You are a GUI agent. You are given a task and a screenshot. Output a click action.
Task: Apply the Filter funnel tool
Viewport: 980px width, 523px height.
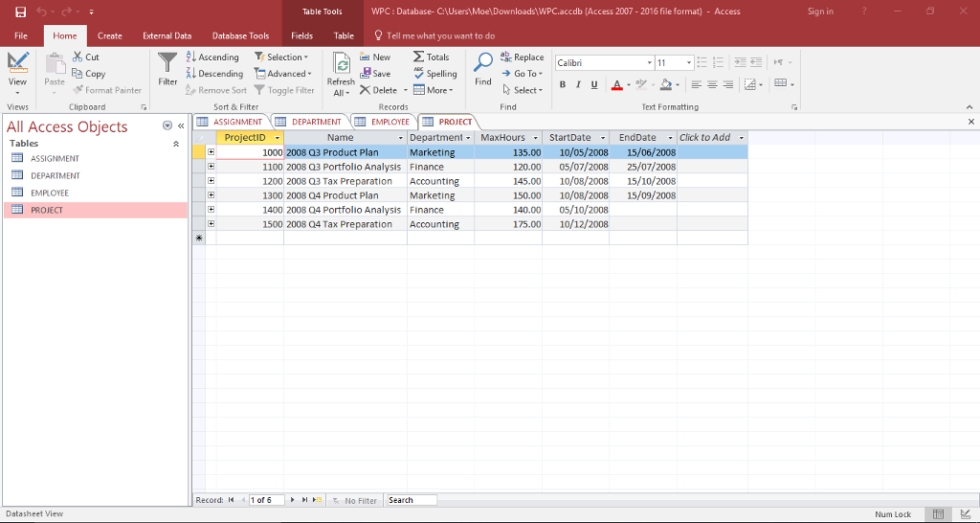tap(167, 69)
